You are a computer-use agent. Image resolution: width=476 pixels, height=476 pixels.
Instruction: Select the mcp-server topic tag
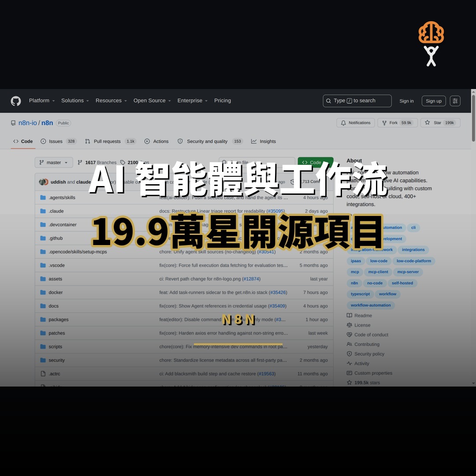point(408,272)
